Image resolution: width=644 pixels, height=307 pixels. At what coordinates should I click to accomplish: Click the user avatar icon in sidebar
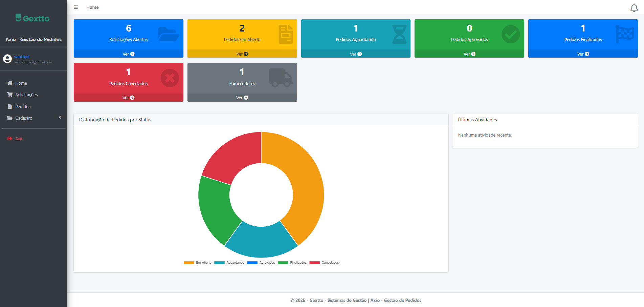[x=7, y=59]
